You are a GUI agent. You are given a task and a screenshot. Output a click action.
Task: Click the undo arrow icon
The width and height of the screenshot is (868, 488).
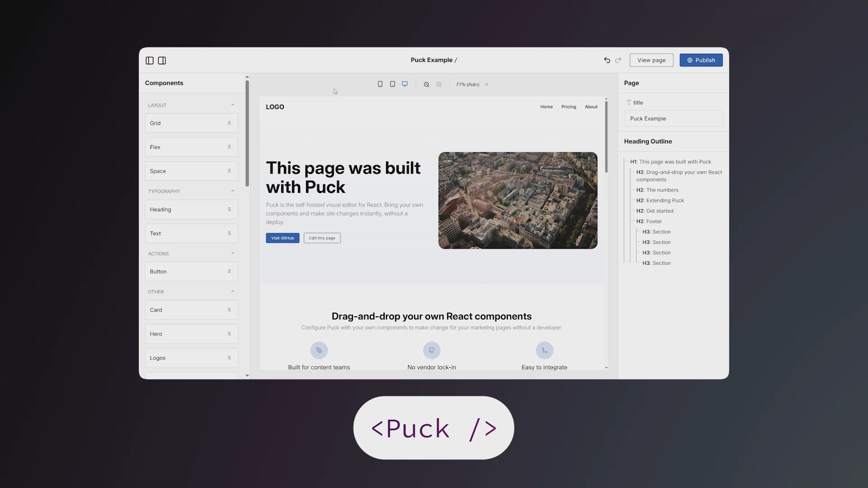(x=607, y=60)
